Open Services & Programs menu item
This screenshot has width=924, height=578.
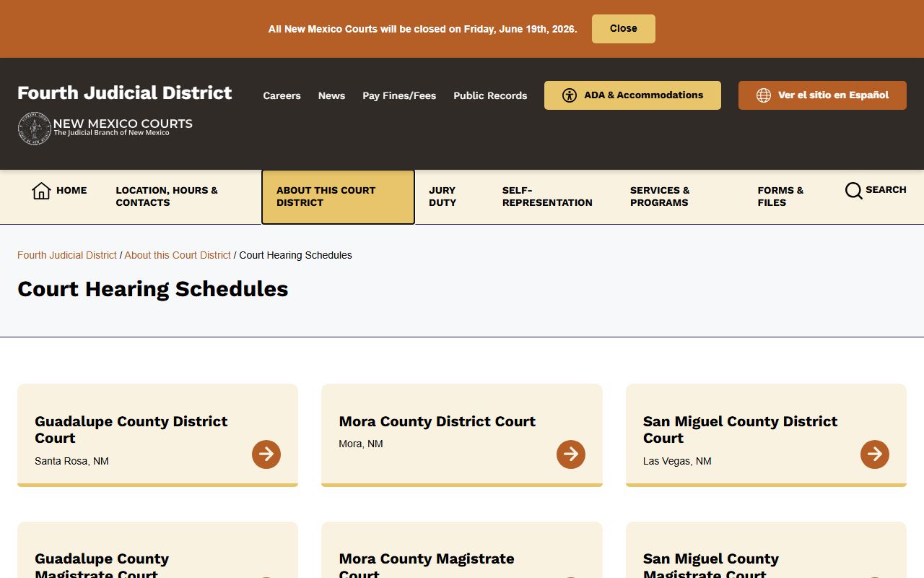point(660,197)
